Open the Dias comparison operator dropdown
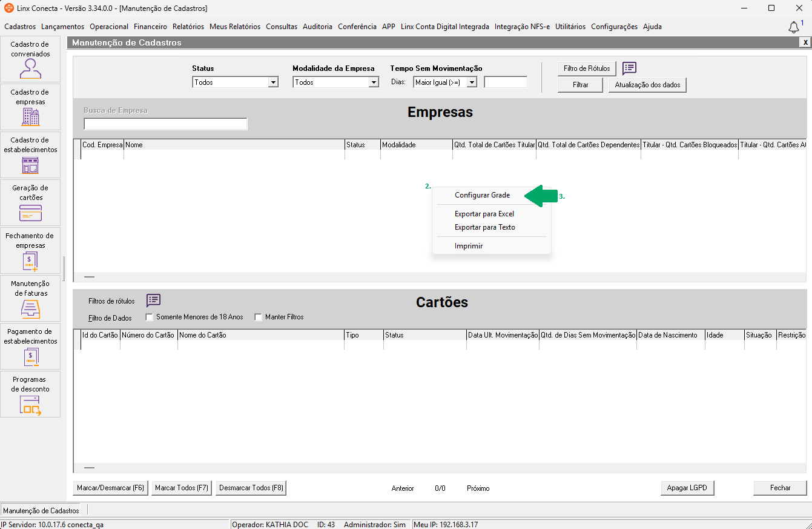The image size is (812, 529). point(472,82)
